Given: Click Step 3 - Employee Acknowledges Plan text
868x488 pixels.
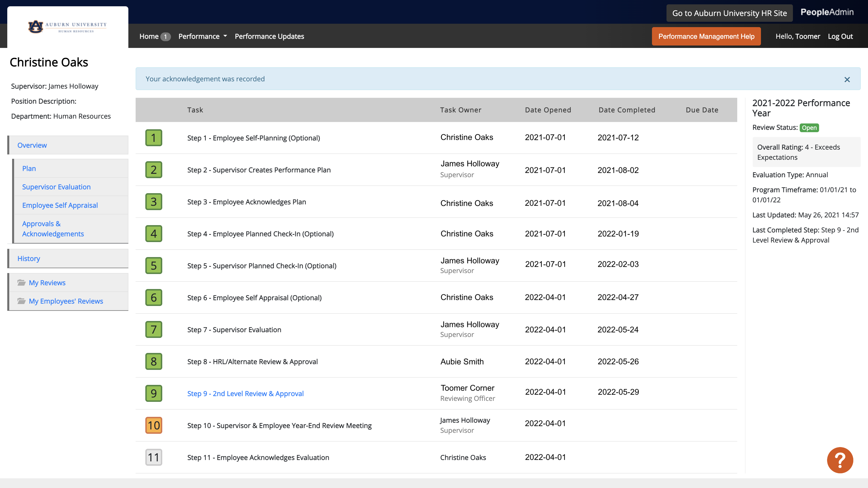Looking at the screenshot, I should (247, 202).
